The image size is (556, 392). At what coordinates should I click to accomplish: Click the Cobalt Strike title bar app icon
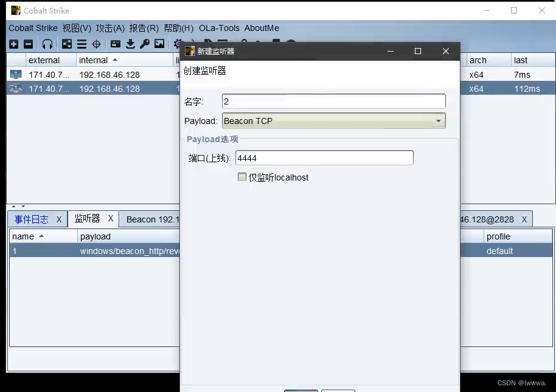16,10
